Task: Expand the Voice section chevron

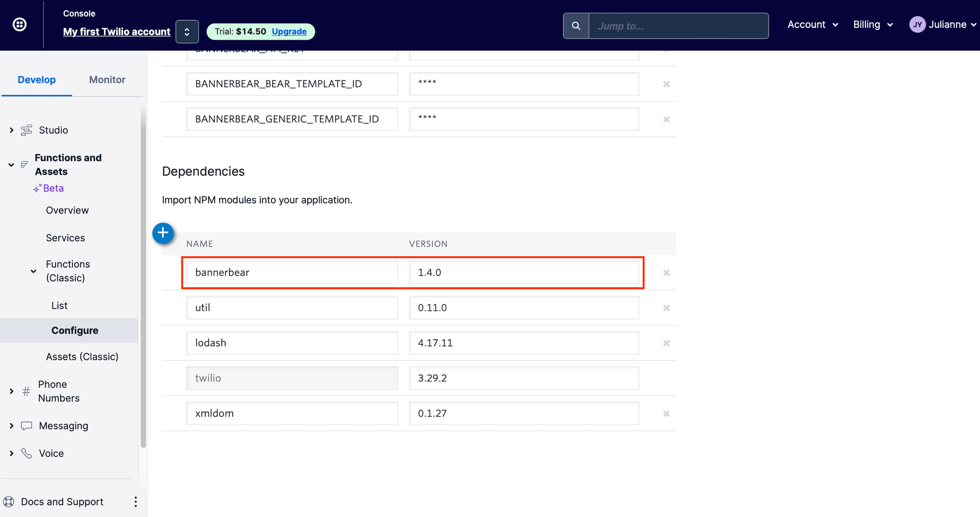Action: pyautogui.click(x=11, y=453)
